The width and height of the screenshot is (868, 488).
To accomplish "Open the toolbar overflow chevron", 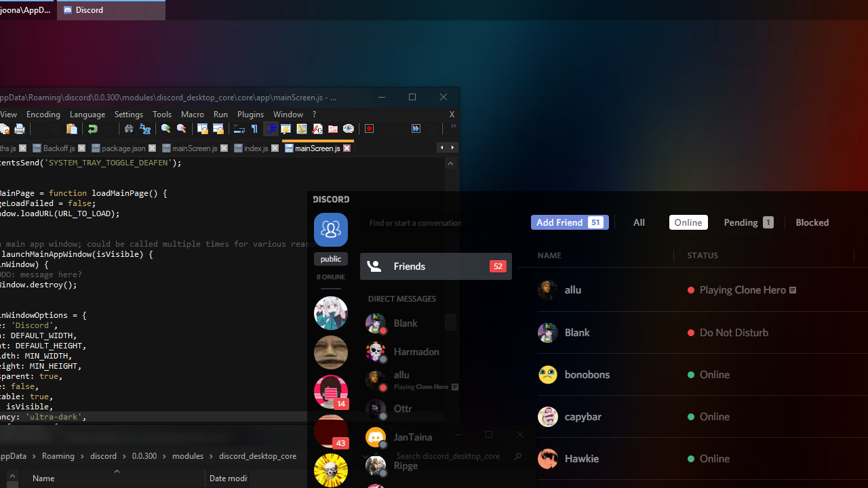I will tap(453, 126).
